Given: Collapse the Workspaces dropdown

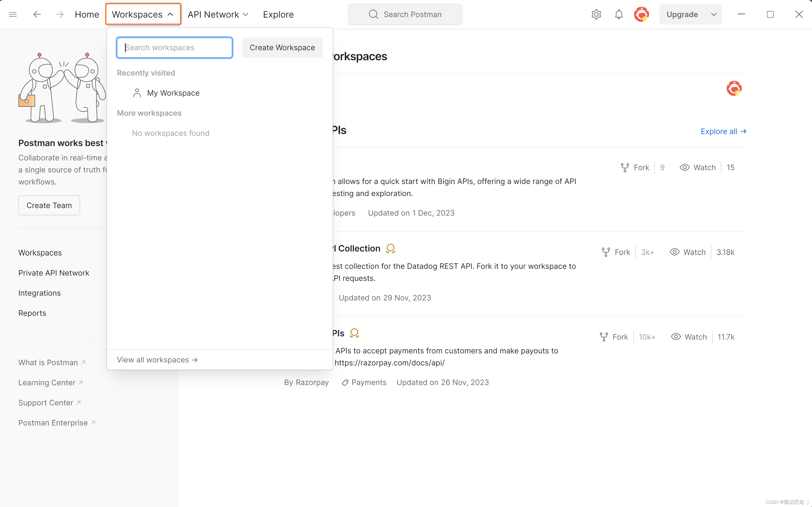Looking at the screenshot, I should point(143,14).
